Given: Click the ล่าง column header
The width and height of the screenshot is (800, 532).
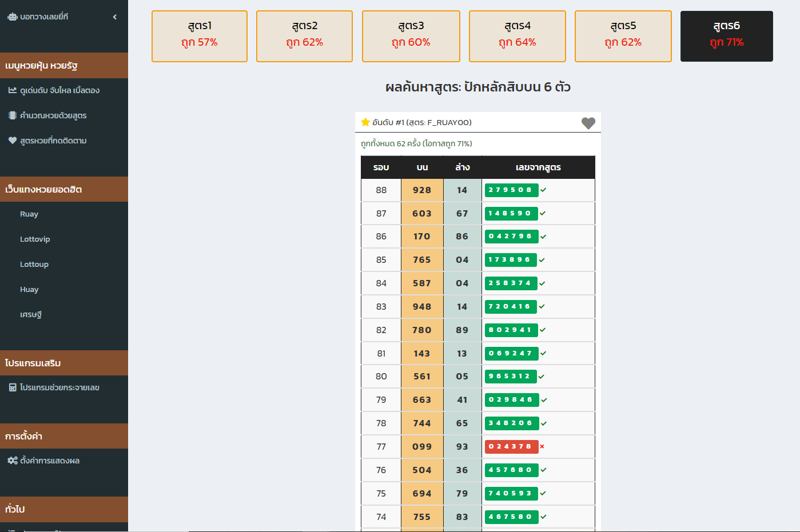Looking at the screenshot, I should [x=462, y=167].
